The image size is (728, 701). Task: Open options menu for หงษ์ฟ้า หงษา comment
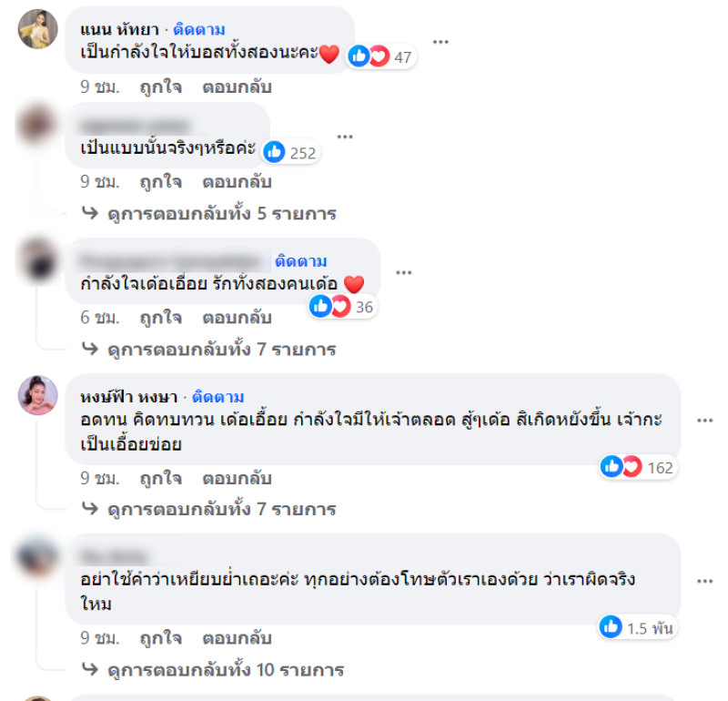point(704,421)
